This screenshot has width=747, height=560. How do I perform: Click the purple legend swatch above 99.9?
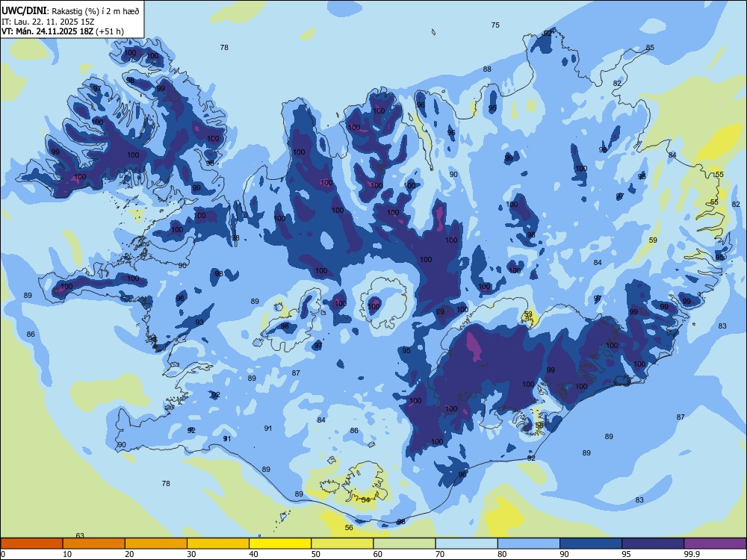tap(715, 544)
